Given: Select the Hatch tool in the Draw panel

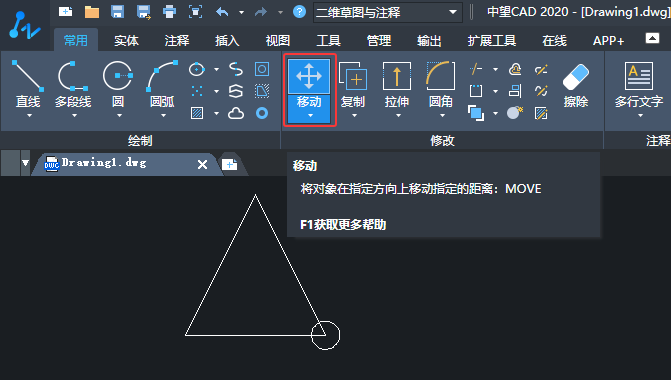Looking at the screenshot, I should pyautogui.click(x=197, y=113).
